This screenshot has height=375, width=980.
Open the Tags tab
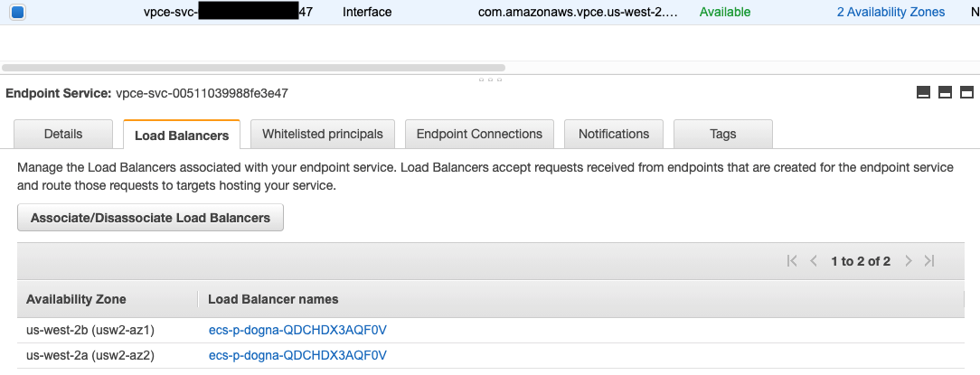click(x=723, y=134)
